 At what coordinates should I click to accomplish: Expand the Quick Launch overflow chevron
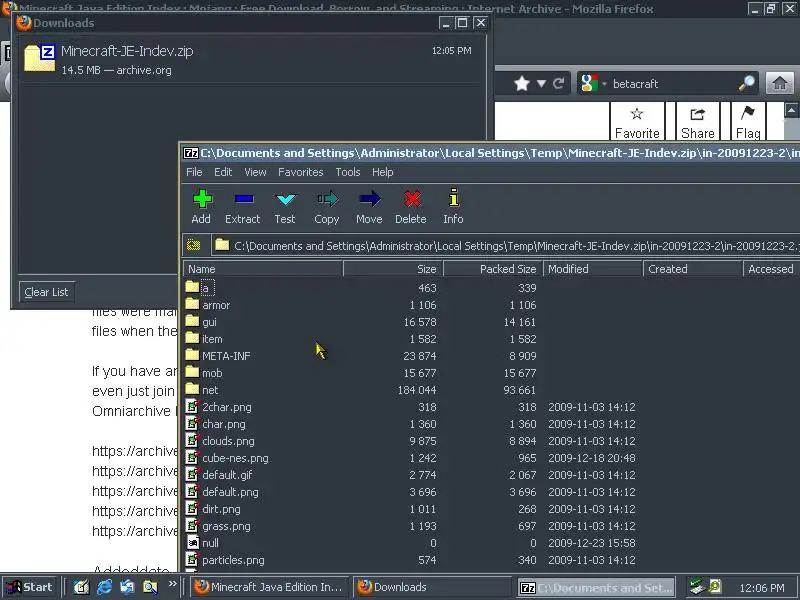point(172,584)
